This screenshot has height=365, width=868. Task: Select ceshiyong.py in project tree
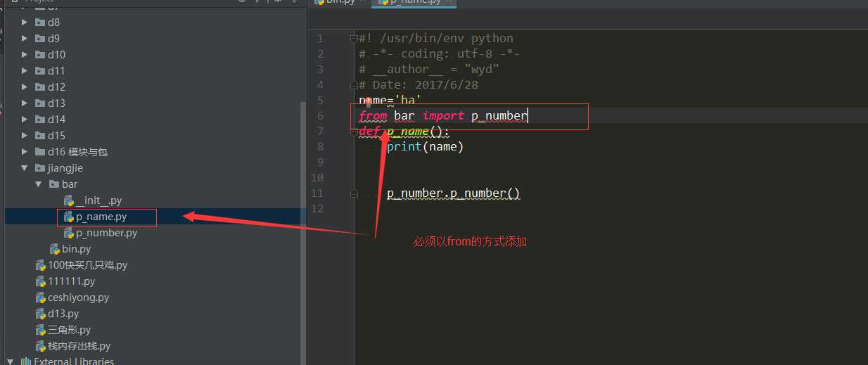(78, 297)
